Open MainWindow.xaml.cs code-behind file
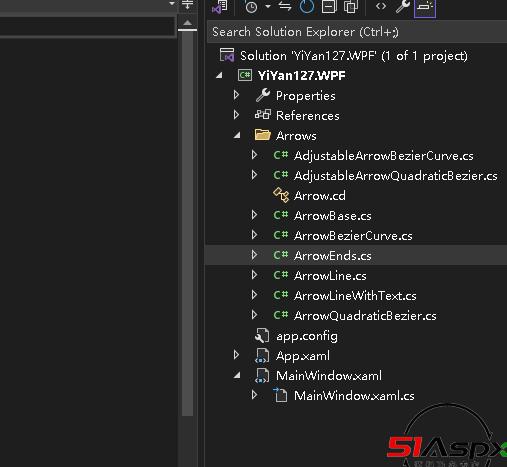507x467 pixels. 354,396
